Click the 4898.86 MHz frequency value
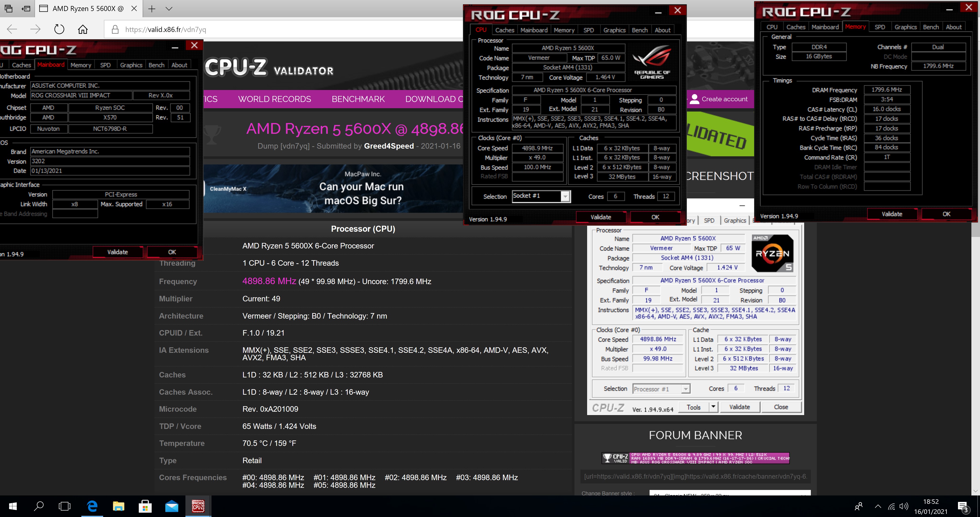The height and width of the screenshot is (517, 980). [x=269, y=281]
